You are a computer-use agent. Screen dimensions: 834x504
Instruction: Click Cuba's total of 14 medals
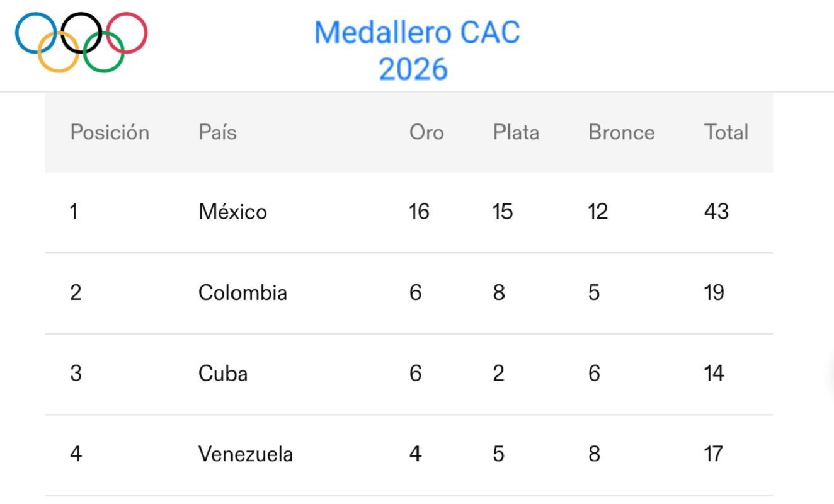click(714, 374)
